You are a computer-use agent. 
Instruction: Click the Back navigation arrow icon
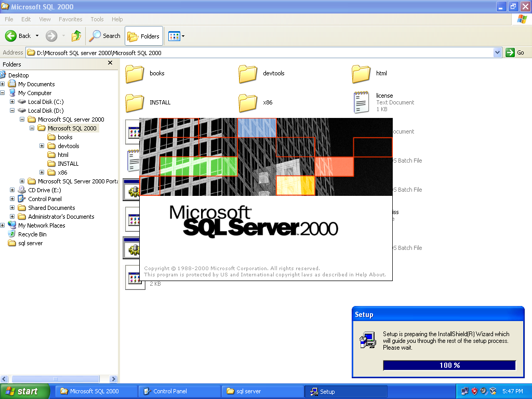pos(11,36)
